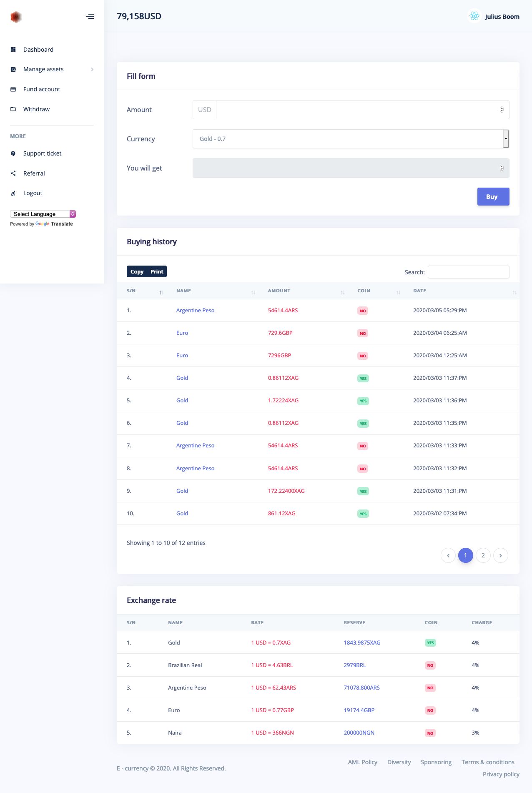Go to page 2 of history
Screen dimensions: 532x793
point(483,555)
